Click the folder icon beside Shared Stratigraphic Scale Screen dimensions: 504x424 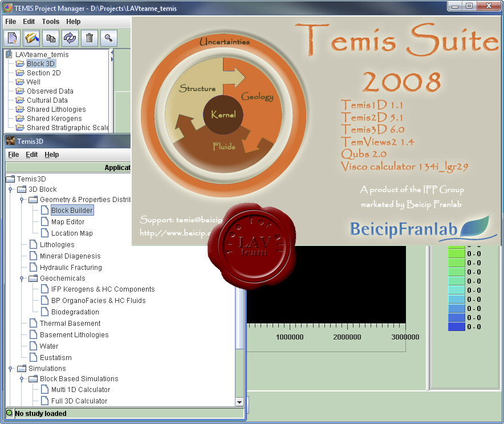(20, 128)
